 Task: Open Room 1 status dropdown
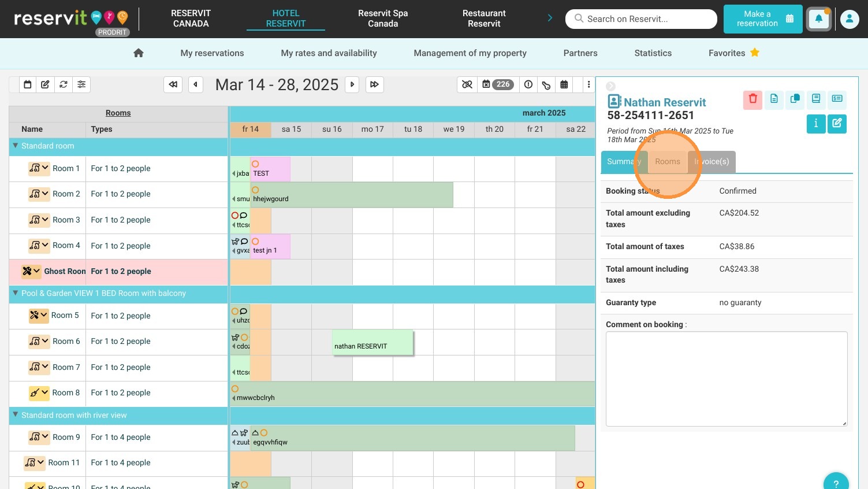[x=39, y=168]
